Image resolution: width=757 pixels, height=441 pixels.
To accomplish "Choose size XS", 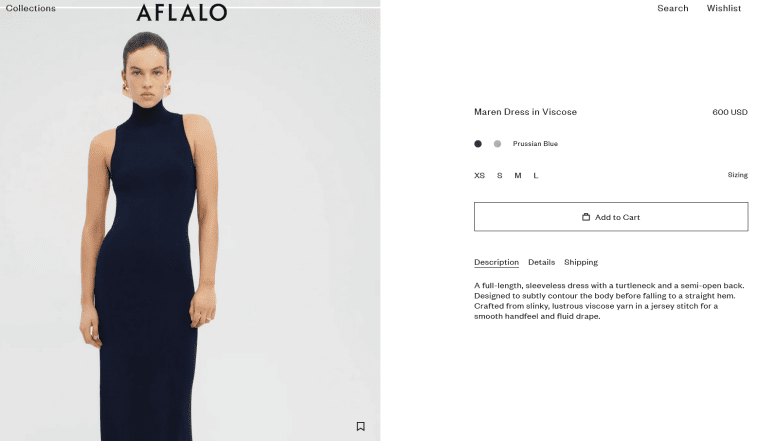I will point(479,175).
